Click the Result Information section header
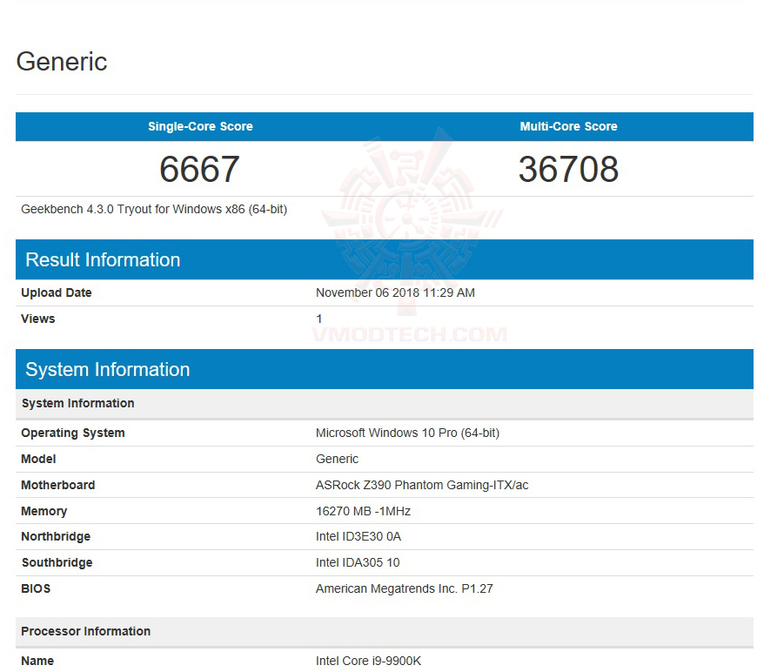This screenshot has width=784, height=672. pyautogui.click(x=385, y=259)
